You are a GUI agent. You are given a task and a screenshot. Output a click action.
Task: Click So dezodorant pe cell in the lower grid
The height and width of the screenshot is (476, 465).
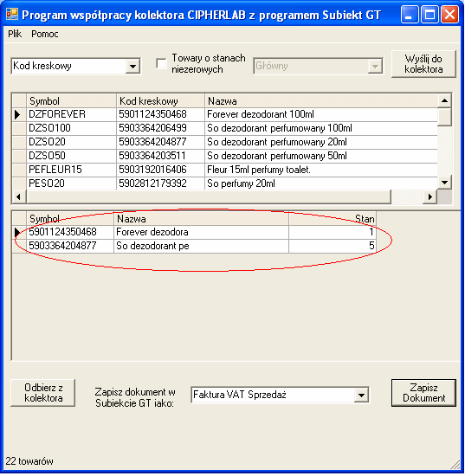coord(201,246)
